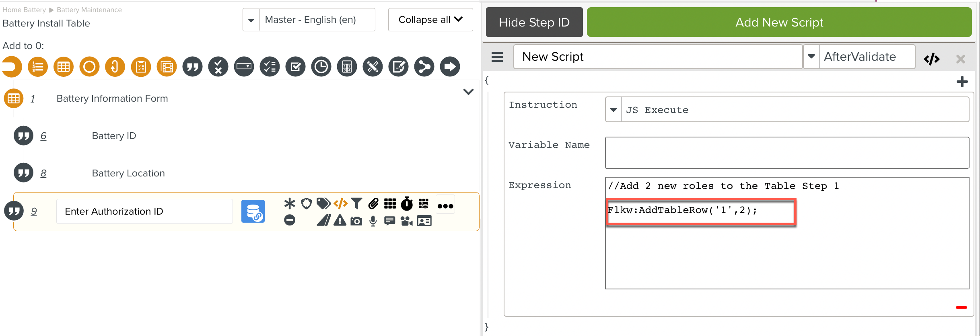This screenshot has width=980, height=336.
Task: Click the paperclip attachment icon on step 9
Action: pos(373,204)
